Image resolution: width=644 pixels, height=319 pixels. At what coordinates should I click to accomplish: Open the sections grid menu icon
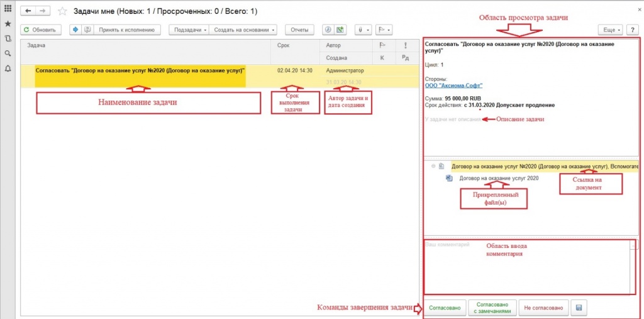pos(8,9)
